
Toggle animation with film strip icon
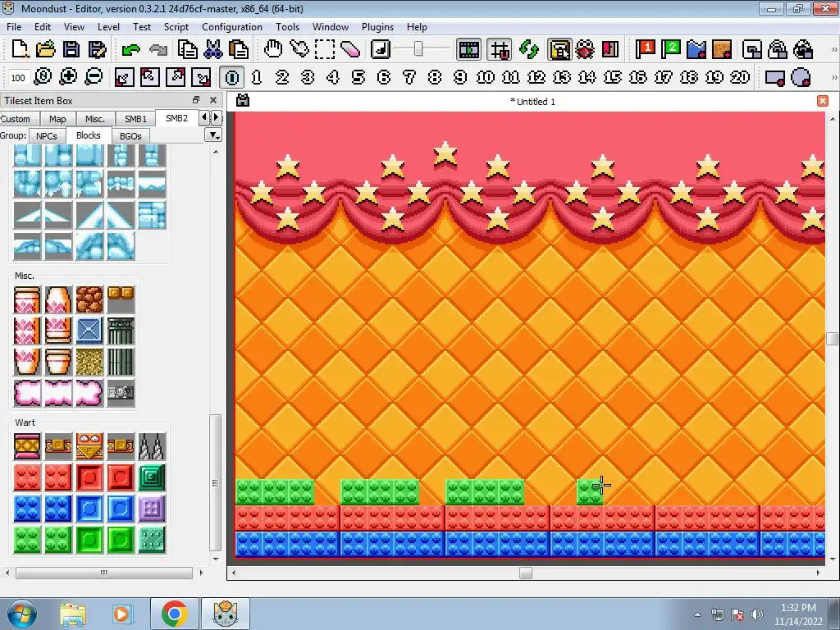(468, 49)
